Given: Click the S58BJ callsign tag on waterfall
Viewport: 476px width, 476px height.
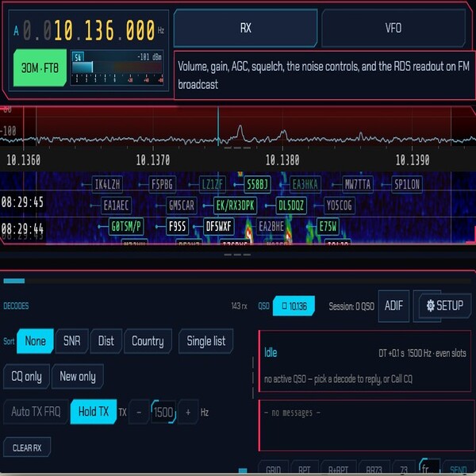Looking at the screenshot, I should tap(257, 184).
